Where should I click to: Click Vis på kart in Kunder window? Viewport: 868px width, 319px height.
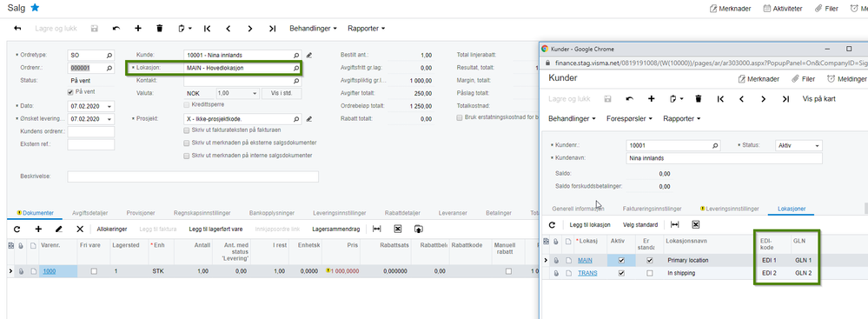[818, 98]
